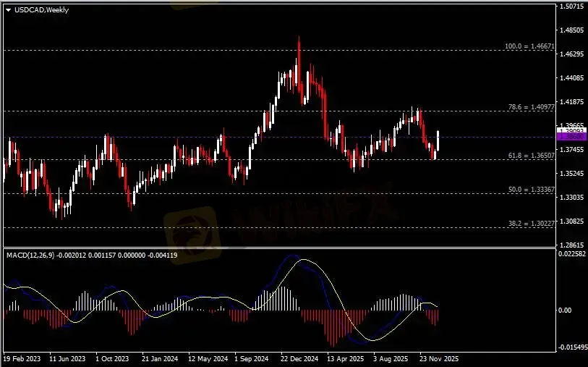Click the -0.015495 MACD scale value
This screenshot has width=588, height=367.
pyautogui.click(x=572, y=347)
